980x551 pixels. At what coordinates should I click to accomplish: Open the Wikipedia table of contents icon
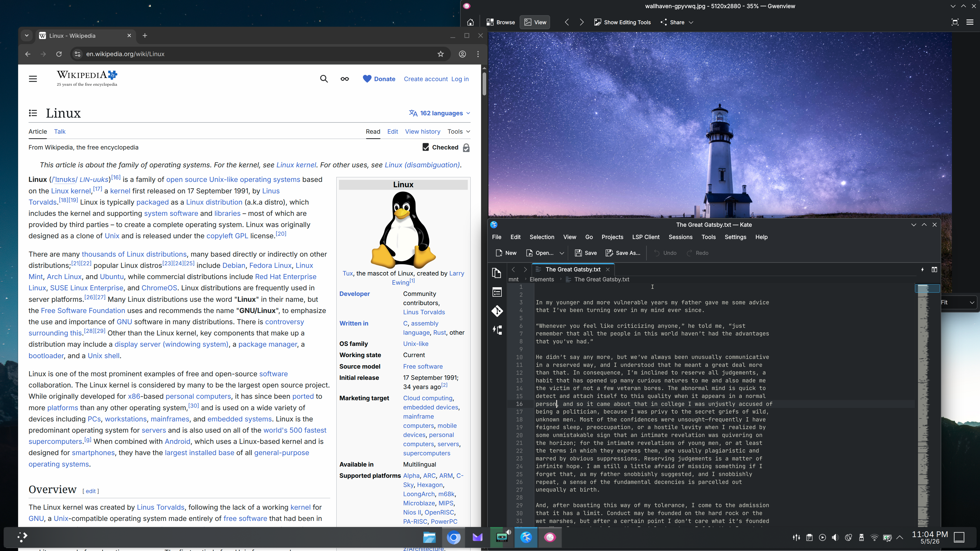click(33, 113)
